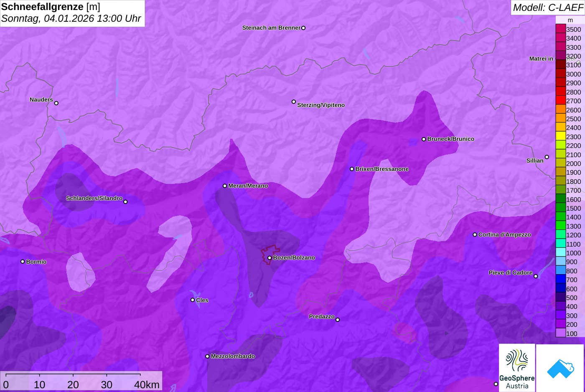The image size is (585, 392).
Task: Click the legend unit label m
Action: [570, 20]
